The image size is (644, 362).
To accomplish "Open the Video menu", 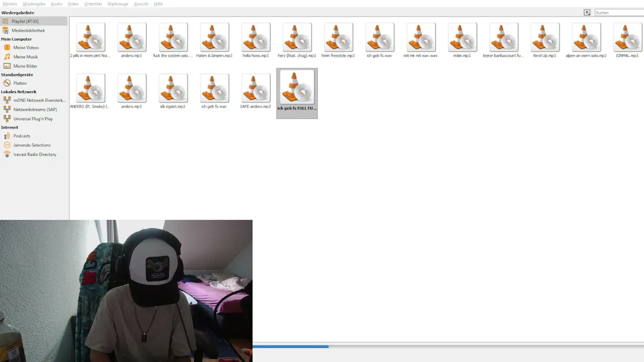I will pyautogui.click(x=73, y=4).
